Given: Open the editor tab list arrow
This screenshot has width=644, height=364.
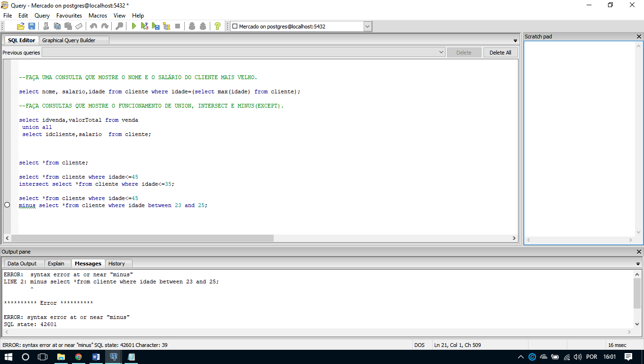Looking at the screenshot, I should point(515,41).
